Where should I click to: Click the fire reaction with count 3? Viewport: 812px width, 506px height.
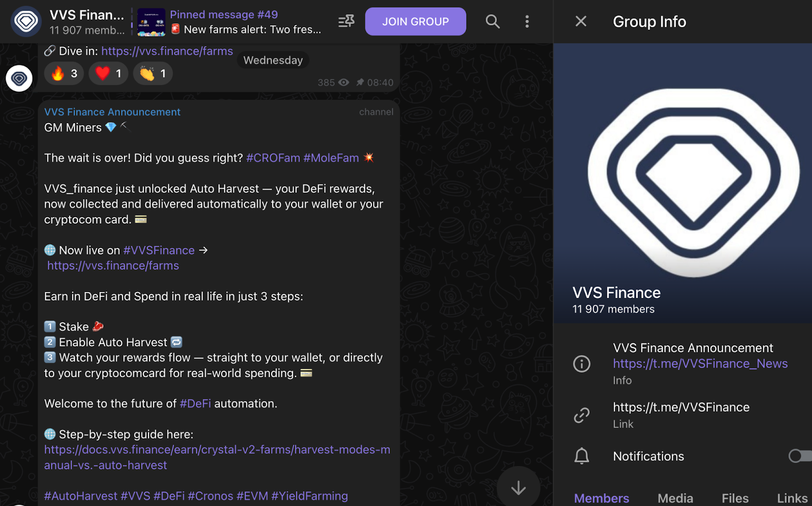point(64,74)
